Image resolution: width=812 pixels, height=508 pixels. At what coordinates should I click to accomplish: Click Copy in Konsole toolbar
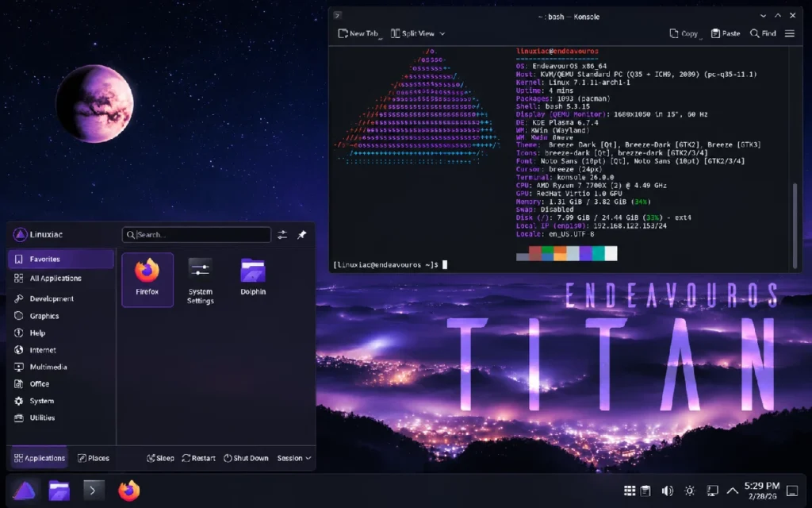tap(684, 33)
